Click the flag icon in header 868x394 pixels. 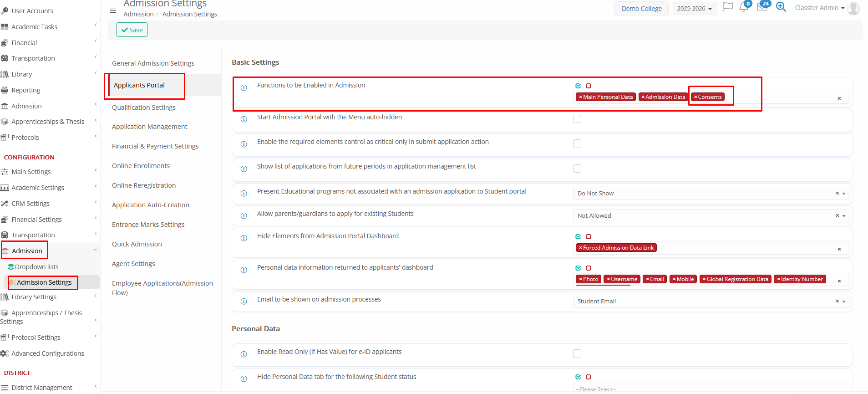tap(728, 7)
